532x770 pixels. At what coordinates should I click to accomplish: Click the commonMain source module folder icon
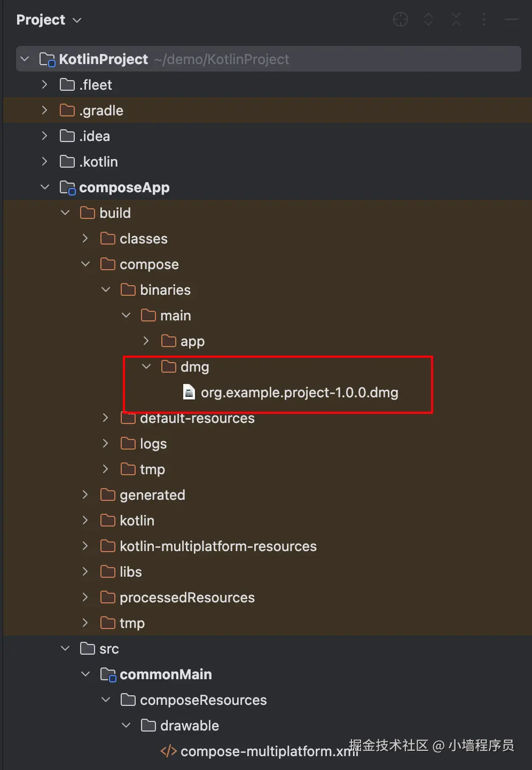[x=108, y=674]
